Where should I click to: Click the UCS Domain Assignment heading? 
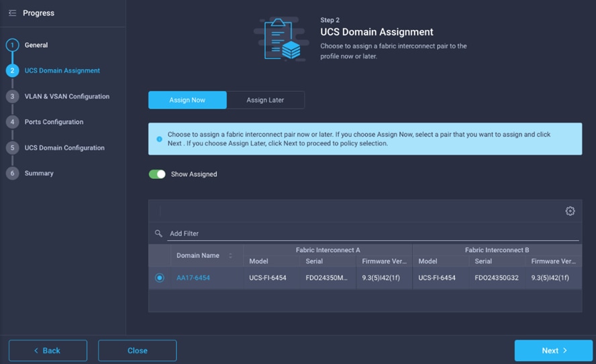pos(377,32)
